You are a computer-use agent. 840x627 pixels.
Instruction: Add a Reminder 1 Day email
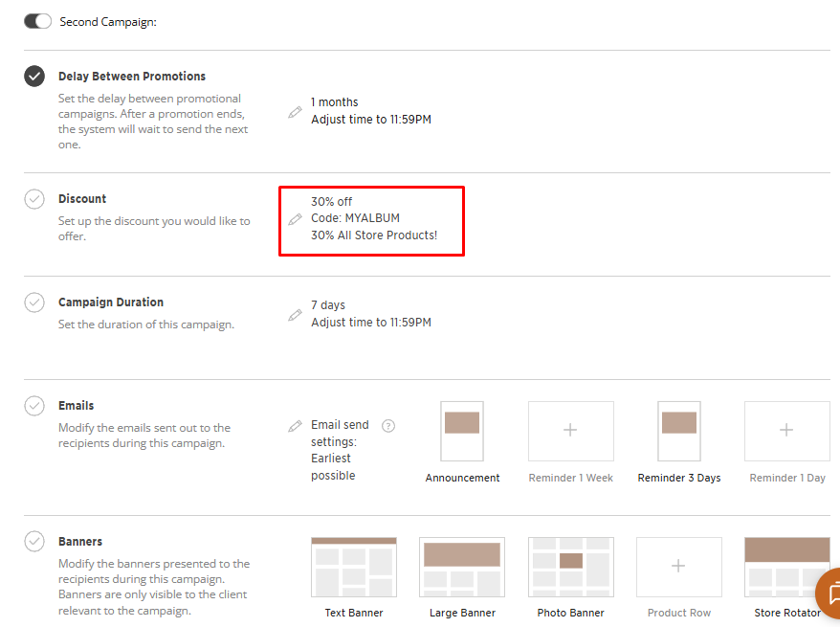pyautogui.click(x=786, y=431)
